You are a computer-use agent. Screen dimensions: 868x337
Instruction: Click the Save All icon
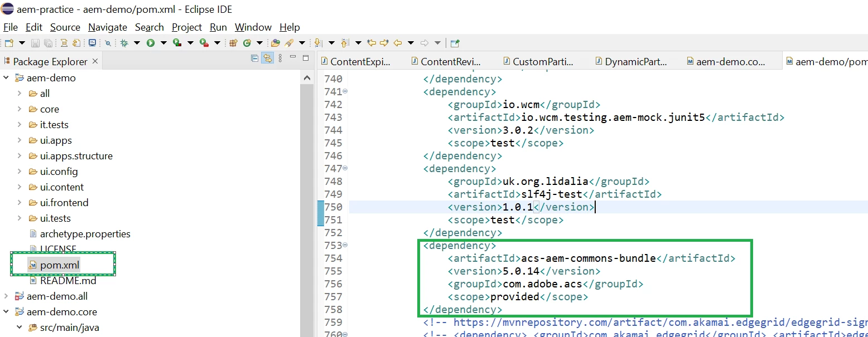click(x=48, y=43)
